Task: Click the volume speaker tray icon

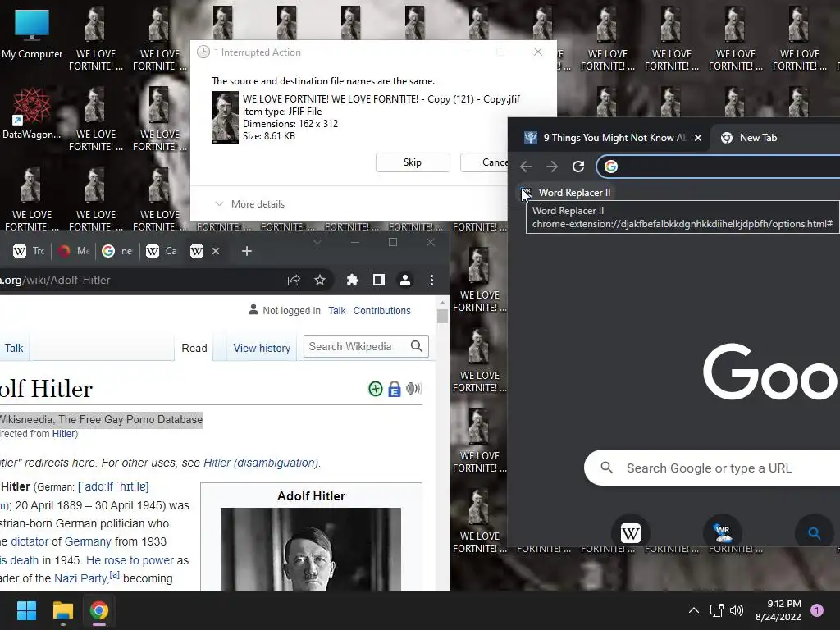Action: [x=737, y=610]
